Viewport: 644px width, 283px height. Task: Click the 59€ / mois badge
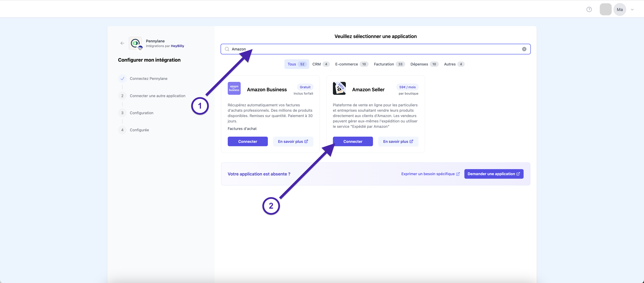407,87
